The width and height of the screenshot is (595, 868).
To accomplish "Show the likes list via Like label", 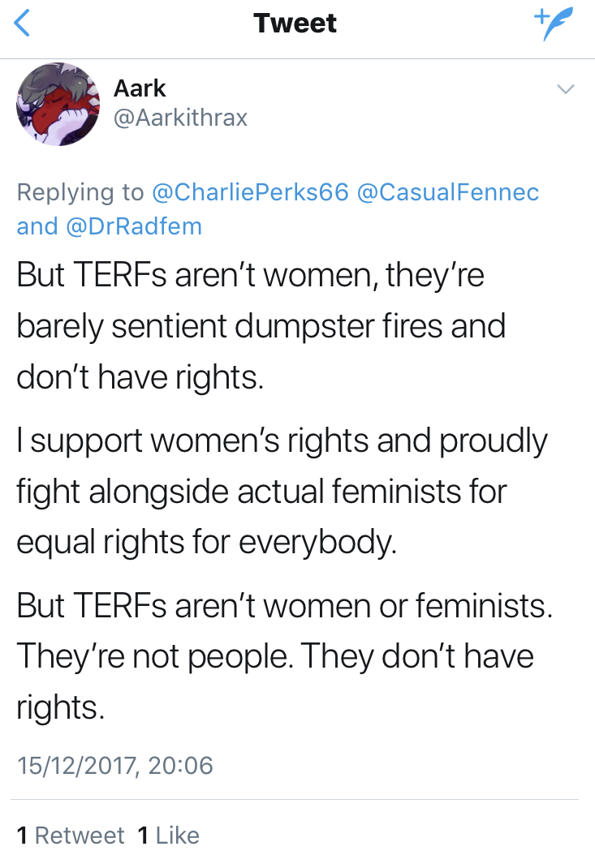I will pos(178,836).
